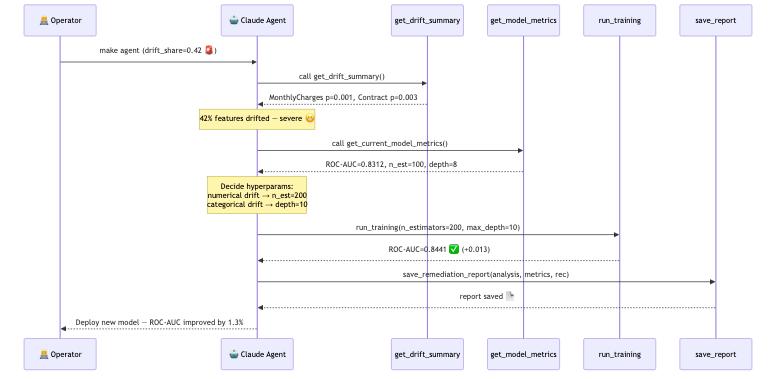
Task: Click the robot emoji icon in top Claude Agent box
Action: [x=234, y=20]
